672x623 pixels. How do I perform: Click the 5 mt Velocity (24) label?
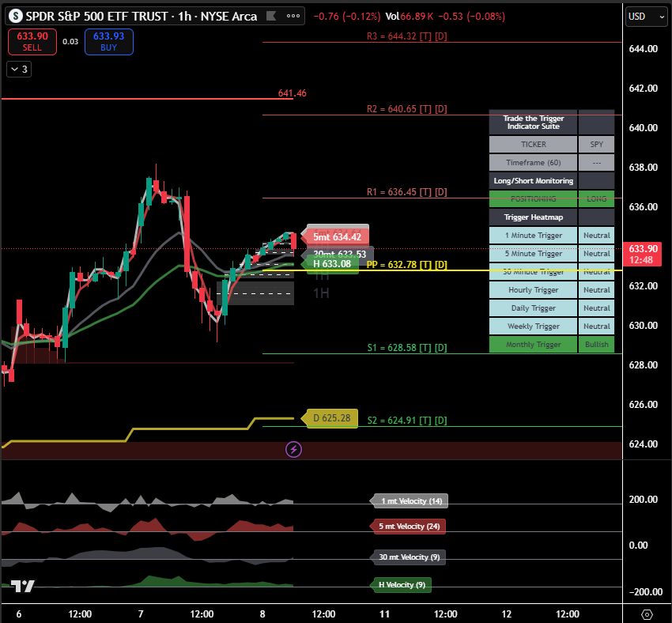tap(408, 527)
